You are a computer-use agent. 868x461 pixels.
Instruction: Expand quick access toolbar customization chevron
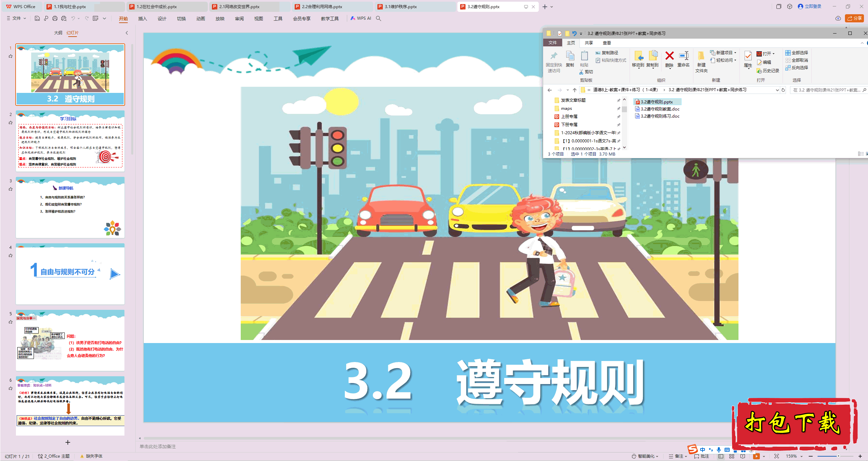pyautogui.click(x=104, y=18)
